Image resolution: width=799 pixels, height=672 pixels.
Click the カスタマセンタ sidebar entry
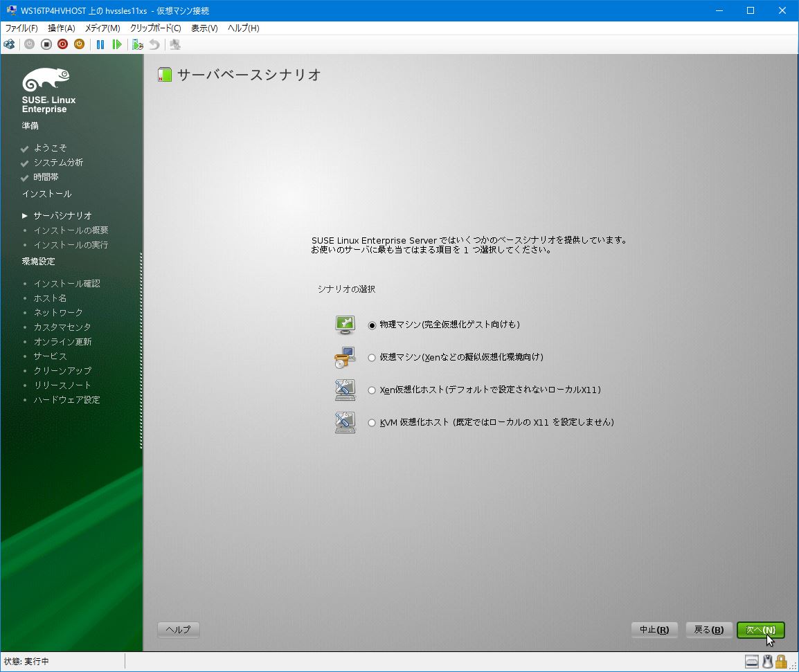(x=62, y=327)
